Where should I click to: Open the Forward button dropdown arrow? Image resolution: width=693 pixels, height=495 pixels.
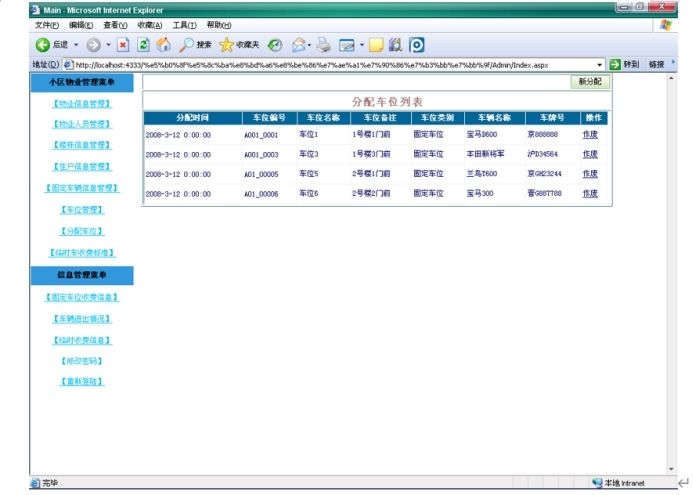tap(108, 45)
